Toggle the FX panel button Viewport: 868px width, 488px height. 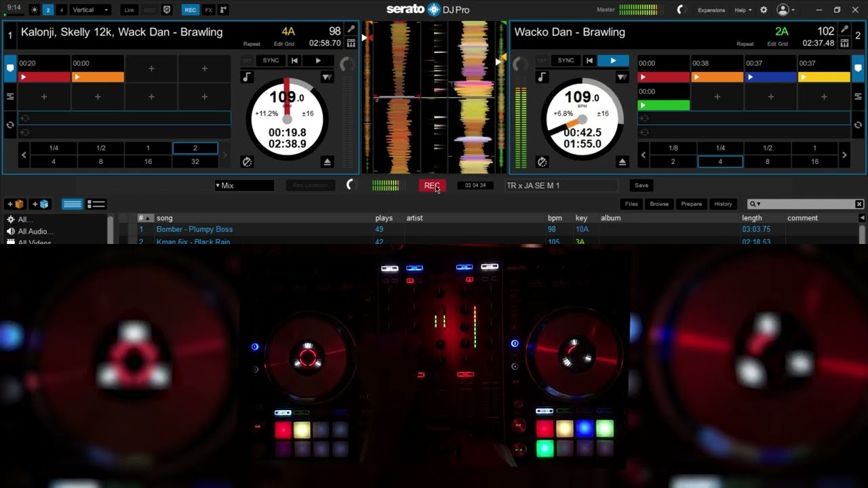pyautogui.click(x=208, y=10)
